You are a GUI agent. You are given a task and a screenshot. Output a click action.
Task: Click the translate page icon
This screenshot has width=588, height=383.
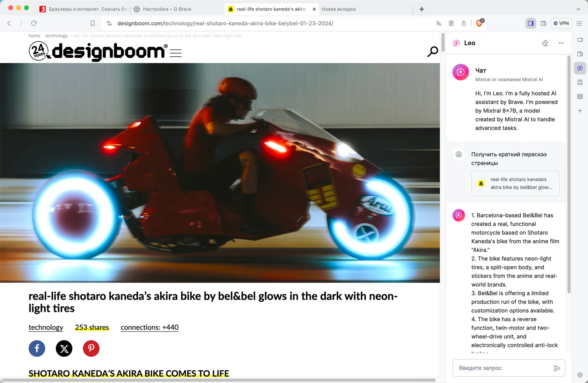(439, 23)
